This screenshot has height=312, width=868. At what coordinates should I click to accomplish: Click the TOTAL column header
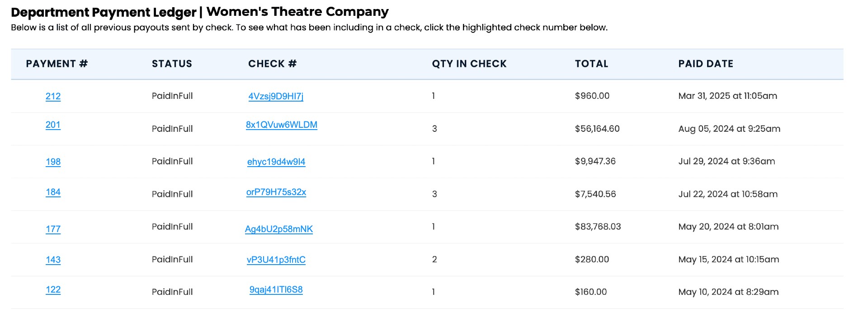(x=591, y=64)
